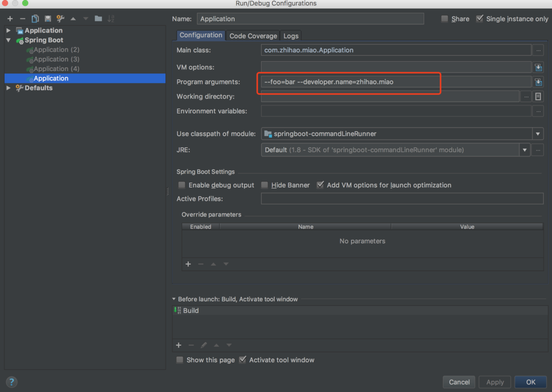Screen dimensions: 552x392
Task: Save the configuration using the save icon
Action: [x=47, y=18]
